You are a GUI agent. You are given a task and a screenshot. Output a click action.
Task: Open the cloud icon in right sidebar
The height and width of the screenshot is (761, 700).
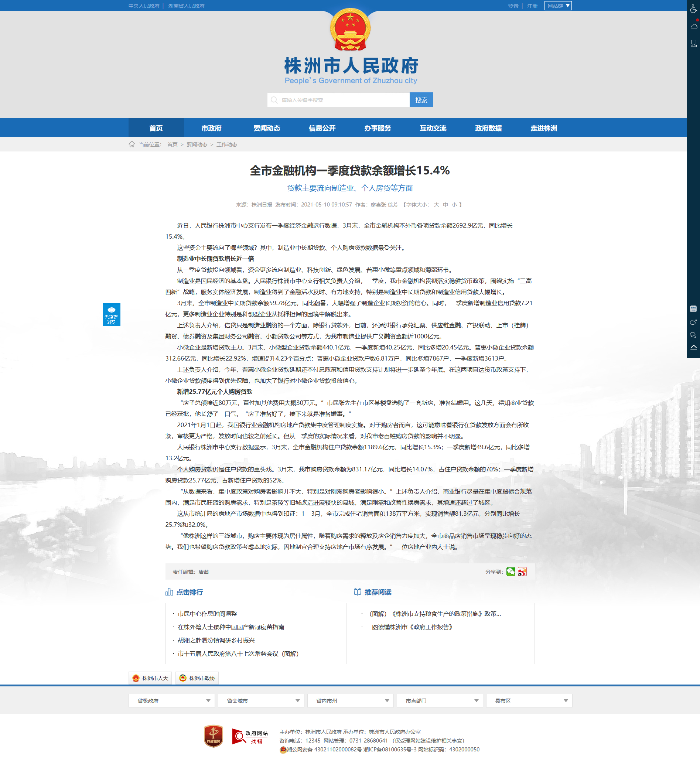[693, 26]
